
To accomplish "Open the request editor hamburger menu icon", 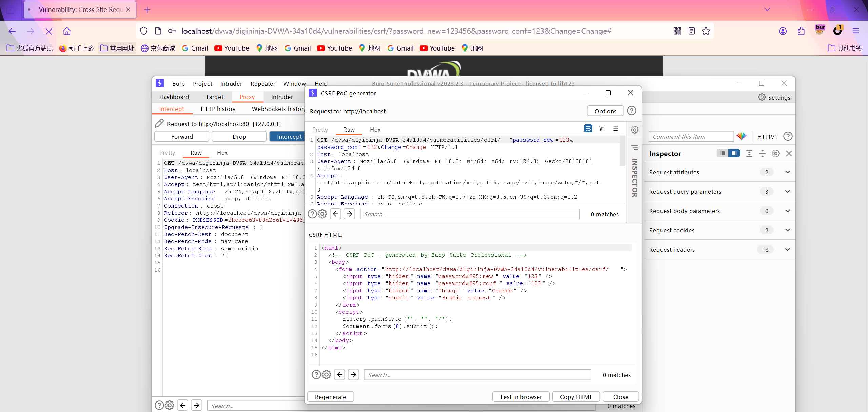I will (616, 129).
